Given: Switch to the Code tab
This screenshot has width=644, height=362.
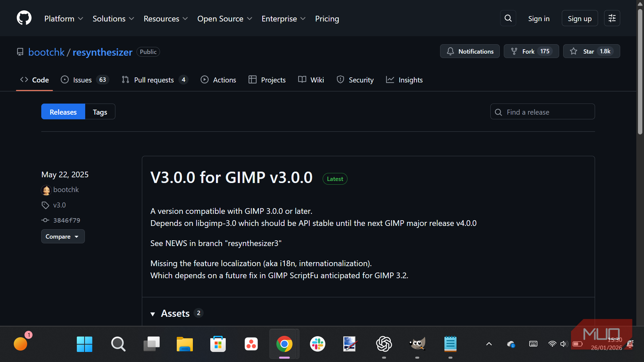Looking at the screenshot, I should click(35, 80).
